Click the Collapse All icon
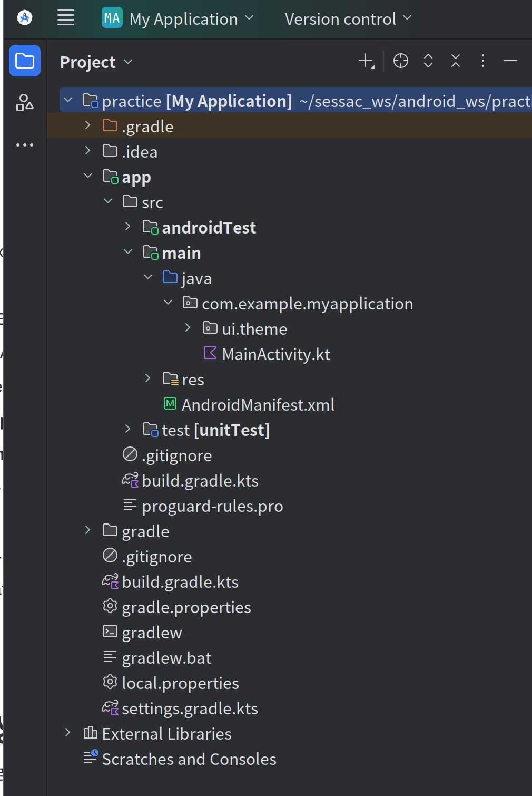Screen dimensions: 532x796 pos(456,61)
